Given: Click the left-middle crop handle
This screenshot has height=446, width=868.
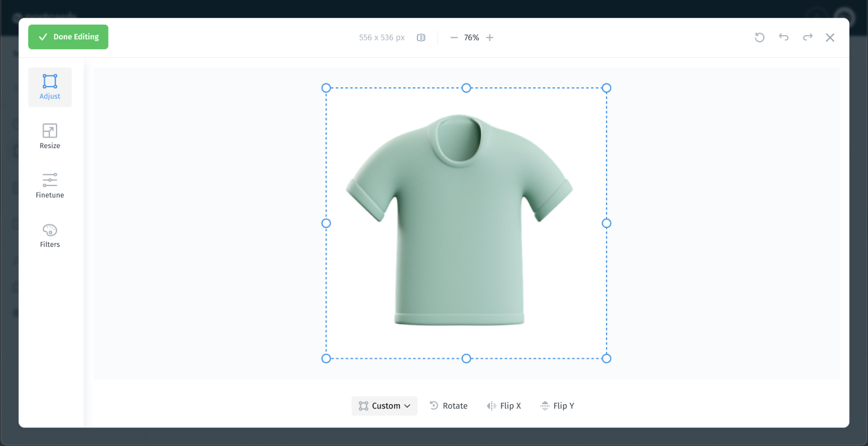Looking at the screenshot, I should (x=326, y=223).
